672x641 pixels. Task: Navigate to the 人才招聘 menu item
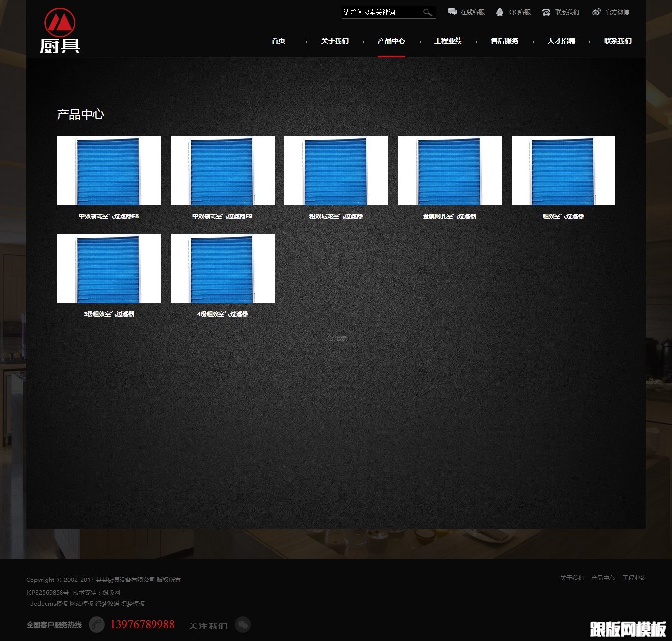[x=561, y=41]
